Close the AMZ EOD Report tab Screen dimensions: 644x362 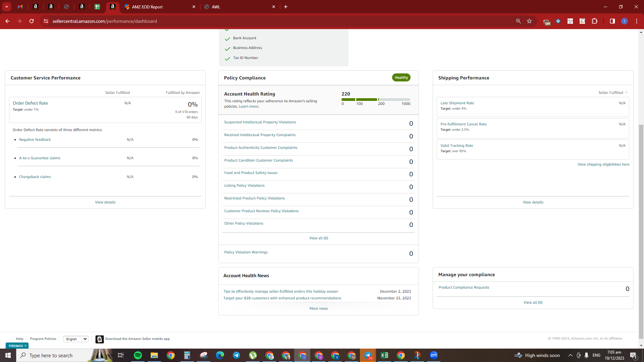coord(194,7)
